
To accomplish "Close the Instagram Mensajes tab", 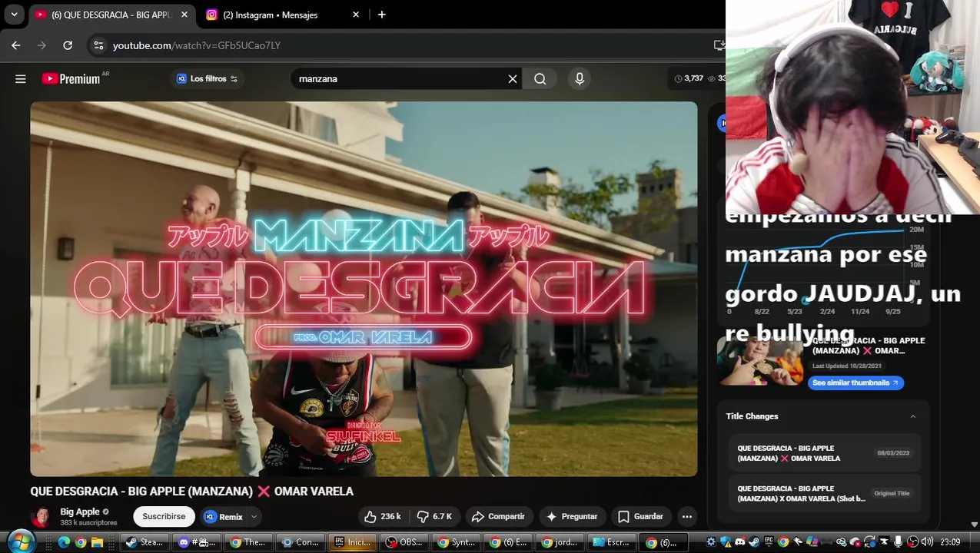I will click(356, 15).
